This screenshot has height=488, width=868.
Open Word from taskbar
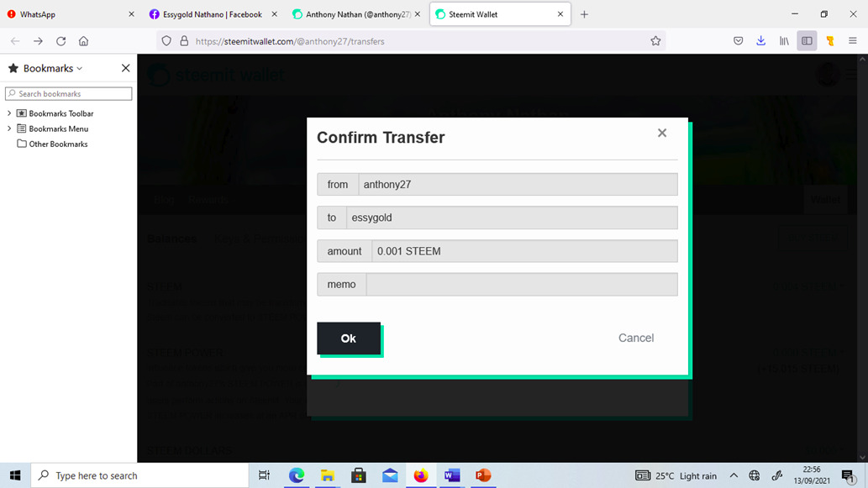(452, 475)
